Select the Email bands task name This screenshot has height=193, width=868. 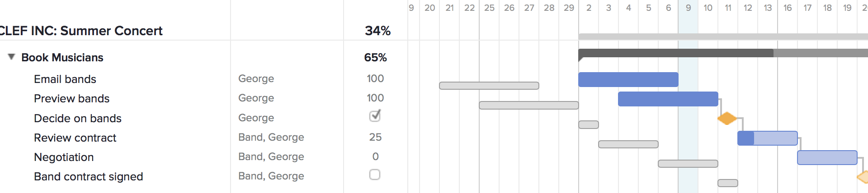coord(65,79)
